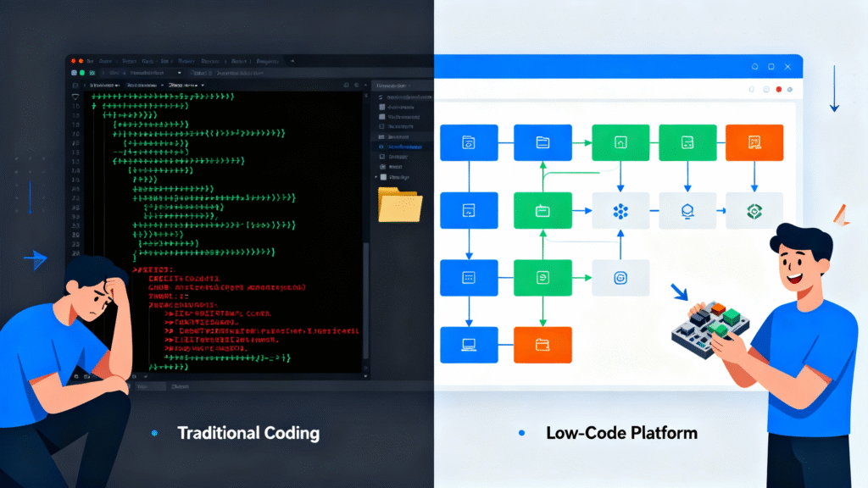Screen dimensions: 868x488
Task: Click the hexagon node in the gray block
Action: click(686, 209)
